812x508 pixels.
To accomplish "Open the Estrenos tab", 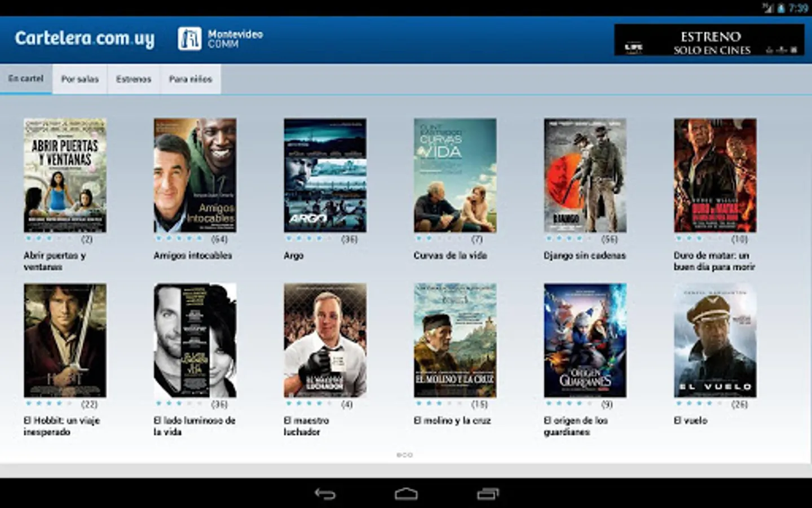I will (x=134, y=79).
